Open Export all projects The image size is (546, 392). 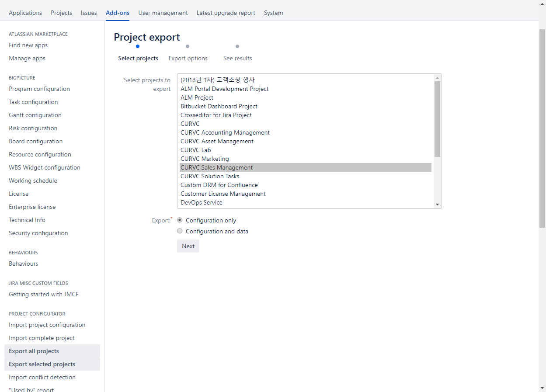point(52,351)
